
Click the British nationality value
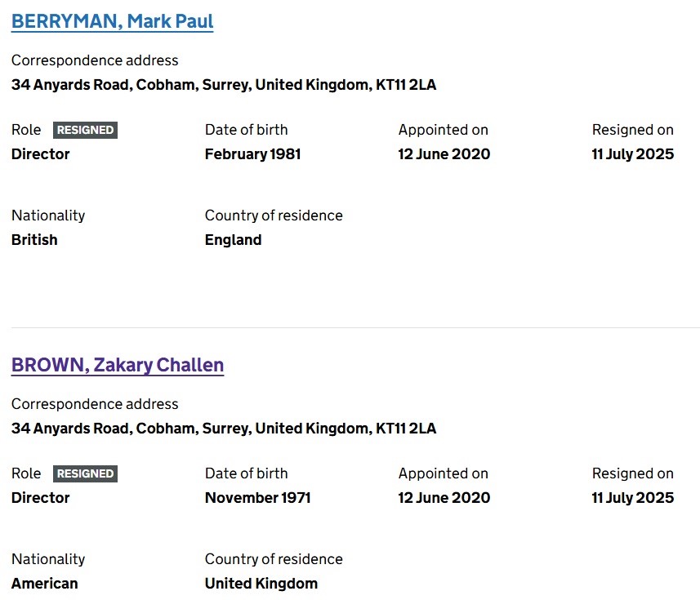point(34,240)
